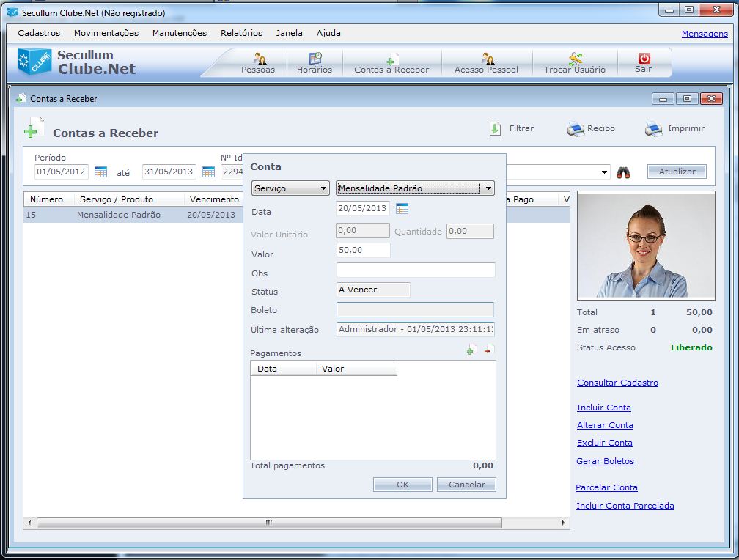
Task: Open the Relatórios menu
Action: pyautogui.click(x=241, y=33)
